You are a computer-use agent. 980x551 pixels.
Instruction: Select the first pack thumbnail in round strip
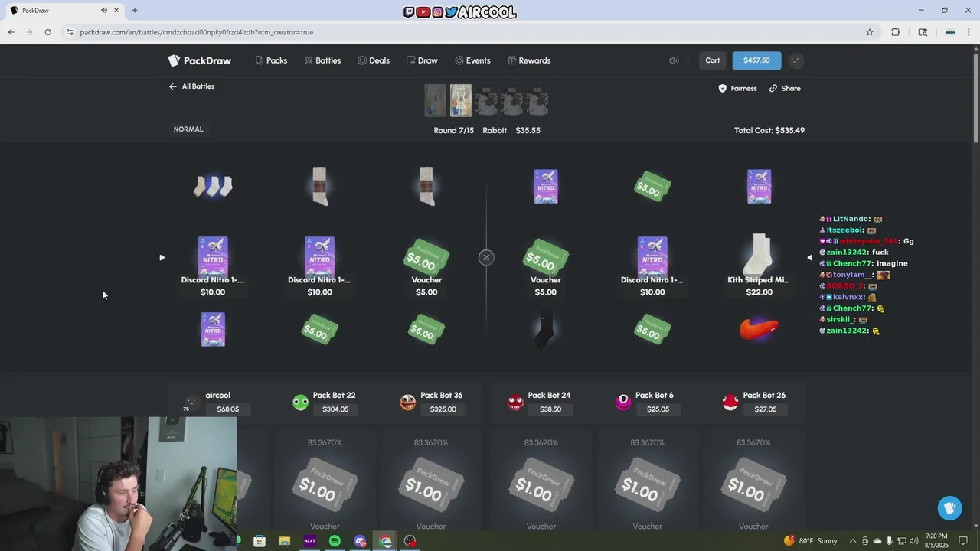coord(435,100)
